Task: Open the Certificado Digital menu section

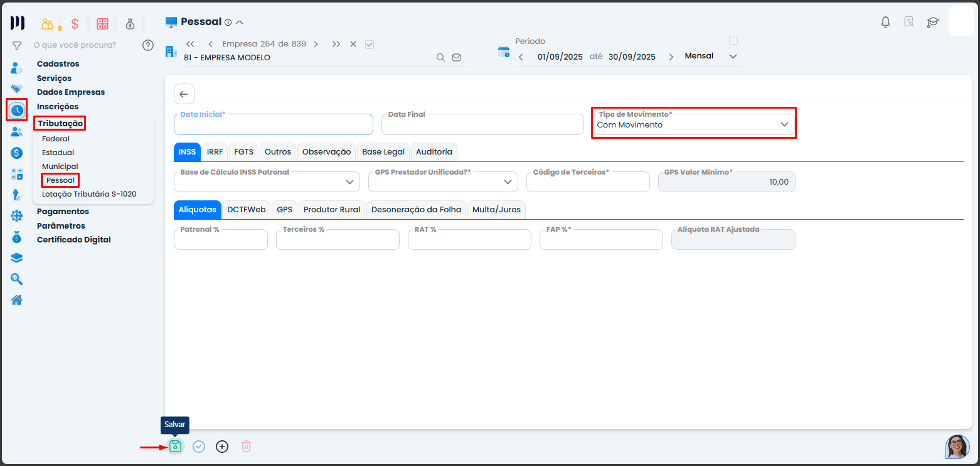Action: point(73,239)
